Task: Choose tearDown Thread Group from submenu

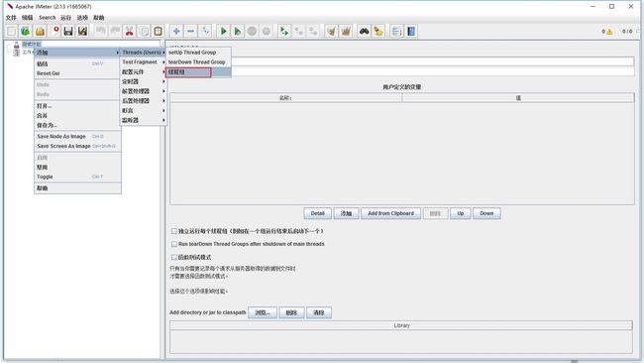Action: pos(199,62)
